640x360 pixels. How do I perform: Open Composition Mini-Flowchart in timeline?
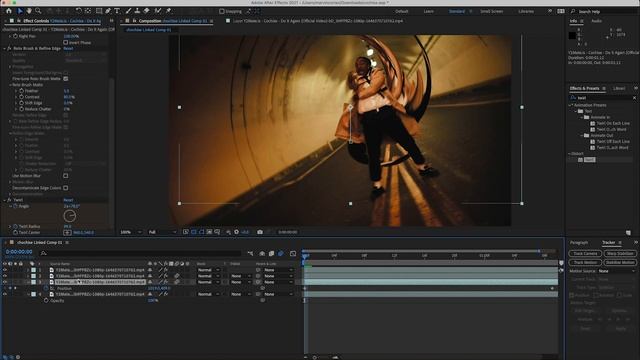pos(250,253)
